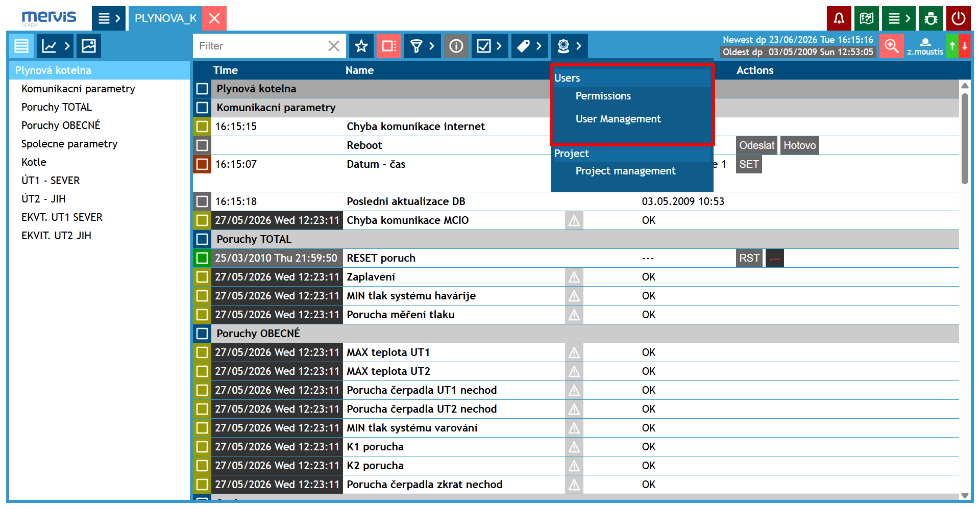Click the mervis SCADA logo

coord(49,18)
